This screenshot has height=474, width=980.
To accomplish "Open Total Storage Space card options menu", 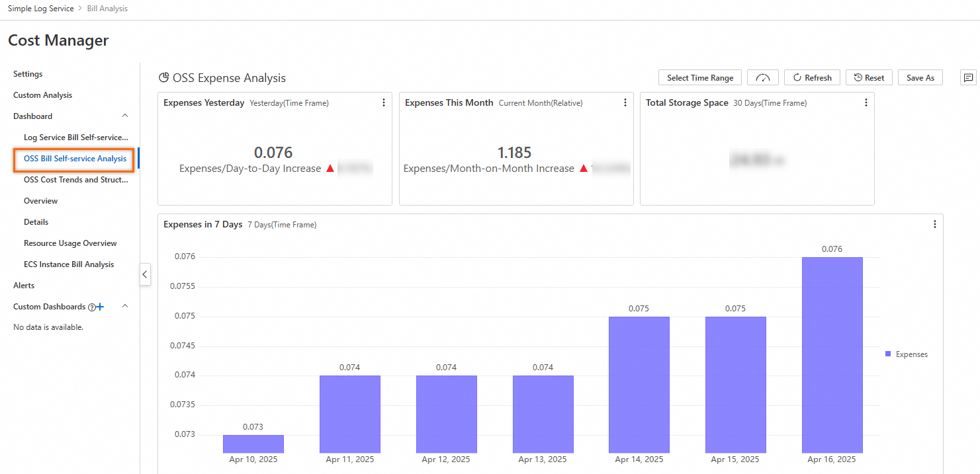I will [x=866, y=102].
